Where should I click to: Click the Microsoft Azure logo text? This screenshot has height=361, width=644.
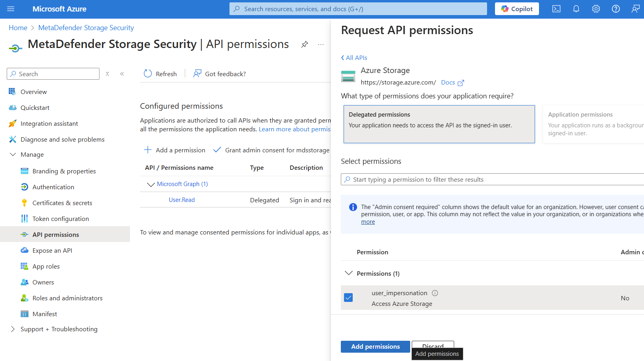click(59, 9)
